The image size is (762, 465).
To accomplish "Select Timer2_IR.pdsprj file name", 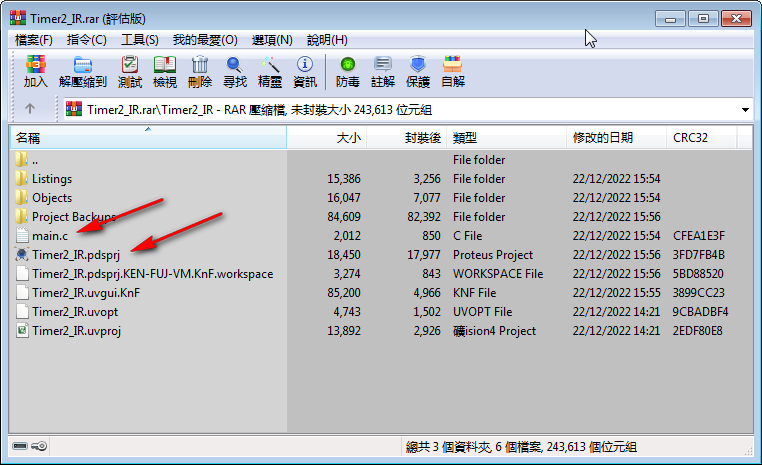I will (76, 255).
